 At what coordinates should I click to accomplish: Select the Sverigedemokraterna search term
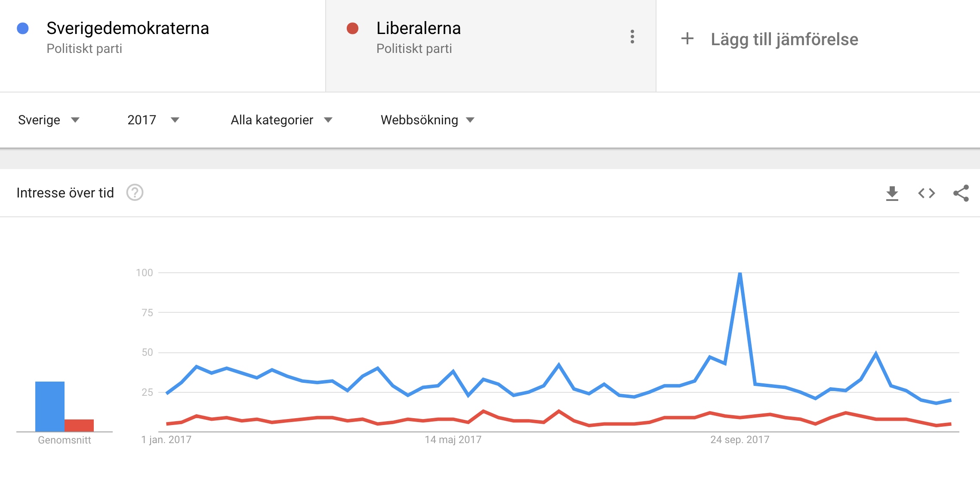point(127,28)
